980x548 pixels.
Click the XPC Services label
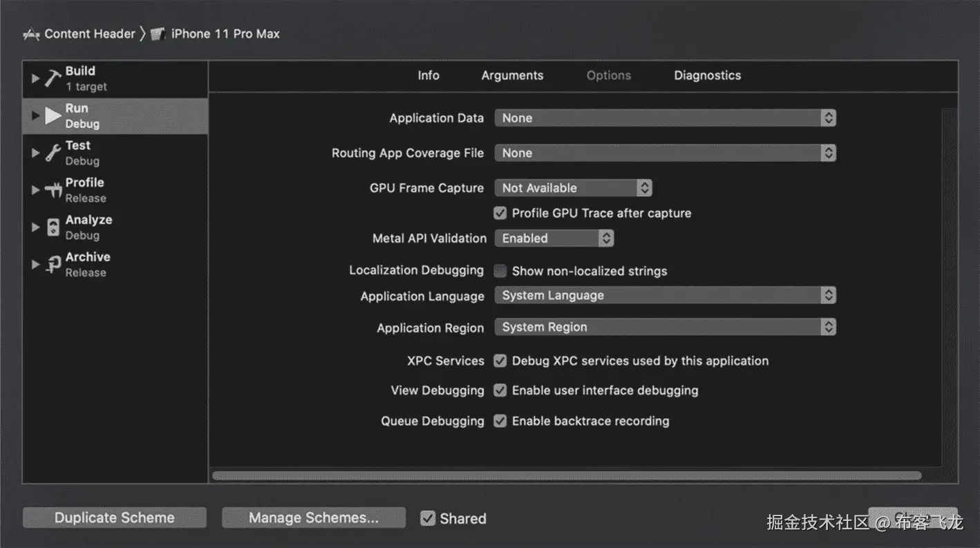pyautogui.click(x=446, y=361)
